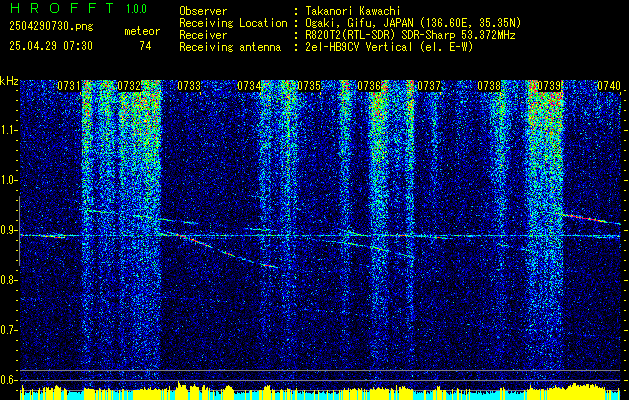629x400 pixels.
Task: Click the meteor count 74
Action: (145, 46)
